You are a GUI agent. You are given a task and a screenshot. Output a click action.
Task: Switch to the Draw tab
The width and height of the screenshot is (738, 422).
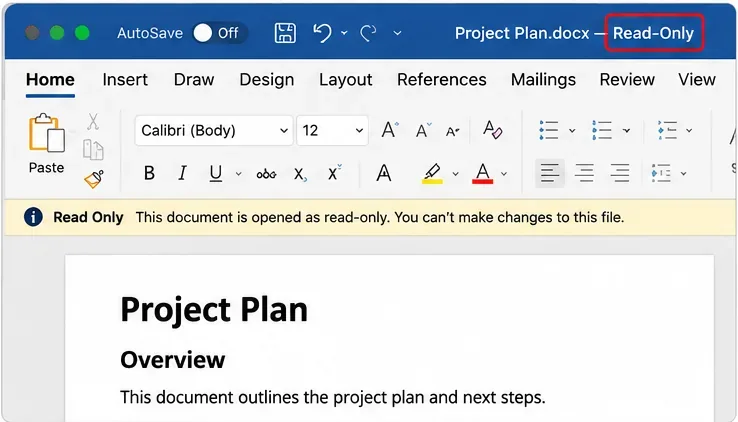pos(194,80)
